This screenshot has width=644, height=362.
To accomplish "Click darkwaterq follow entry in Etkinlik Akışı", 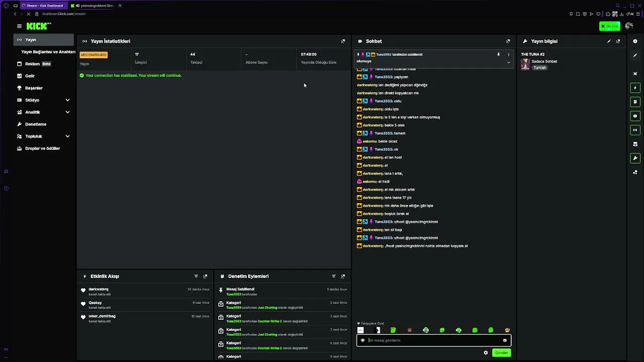I will 146,292.
